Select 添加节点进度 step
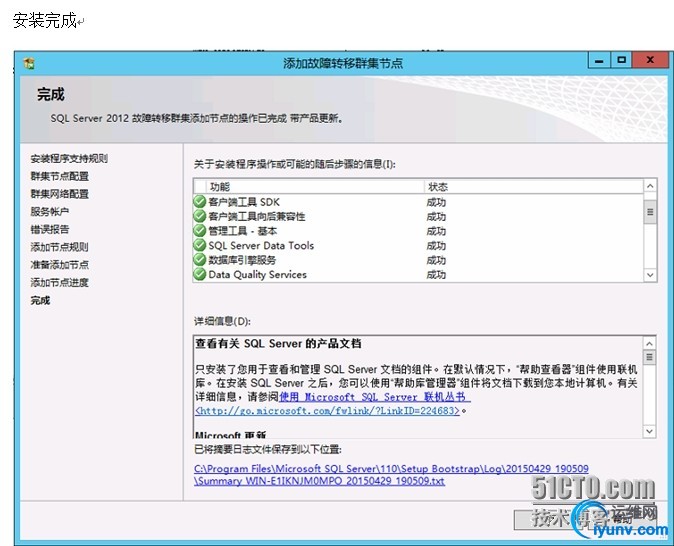 [60, 282]
